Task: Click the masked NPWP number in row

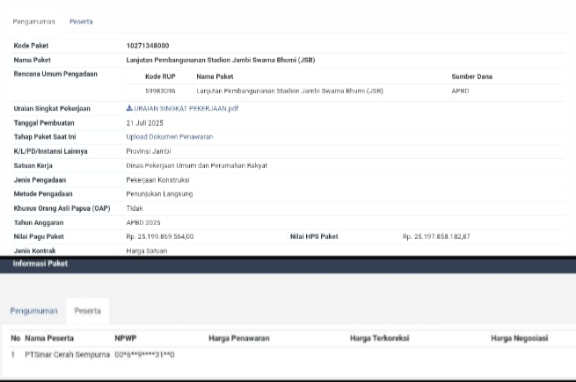Action: [144, 355]
